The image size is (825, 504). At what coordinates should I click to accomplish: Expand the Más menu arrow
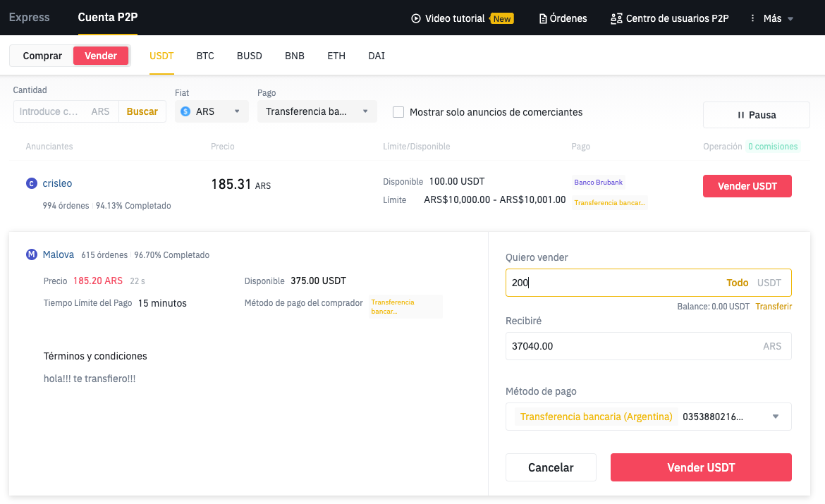point(790,19)
